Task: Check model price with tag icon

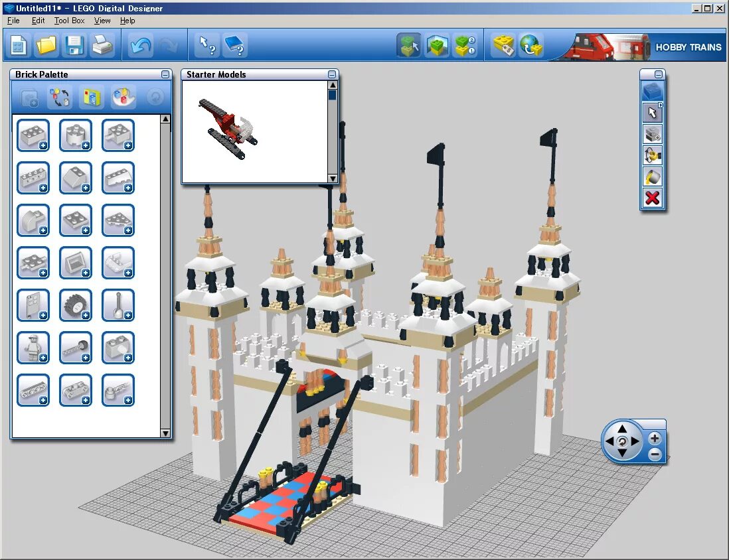Action: coord(503,46)
